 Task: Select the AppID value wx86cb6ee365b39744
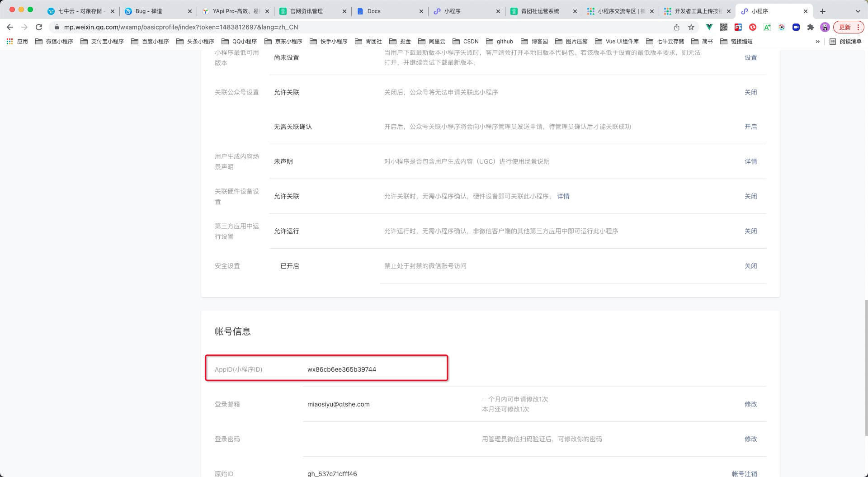(342, 369)
